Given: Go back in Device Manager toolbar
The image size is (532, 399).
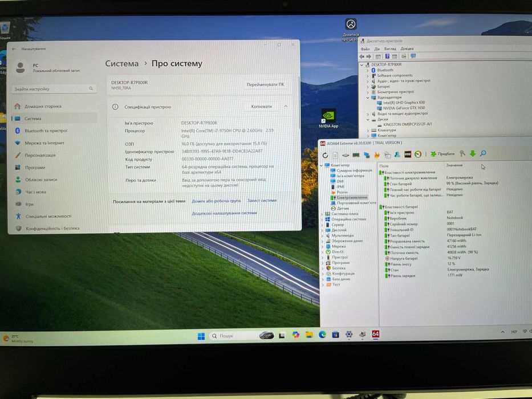Looking at the screenshot, I should tap(362, 56).
